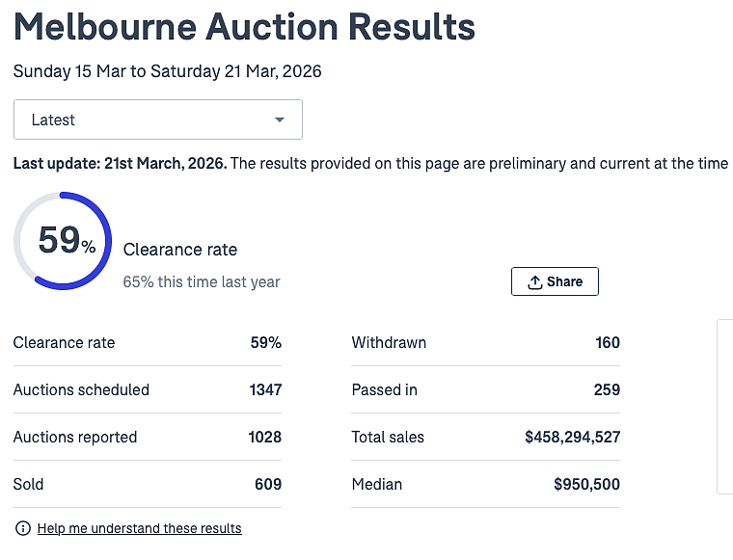Click the Share button
The image size is (733, 560).
click(x=555, y=281)
